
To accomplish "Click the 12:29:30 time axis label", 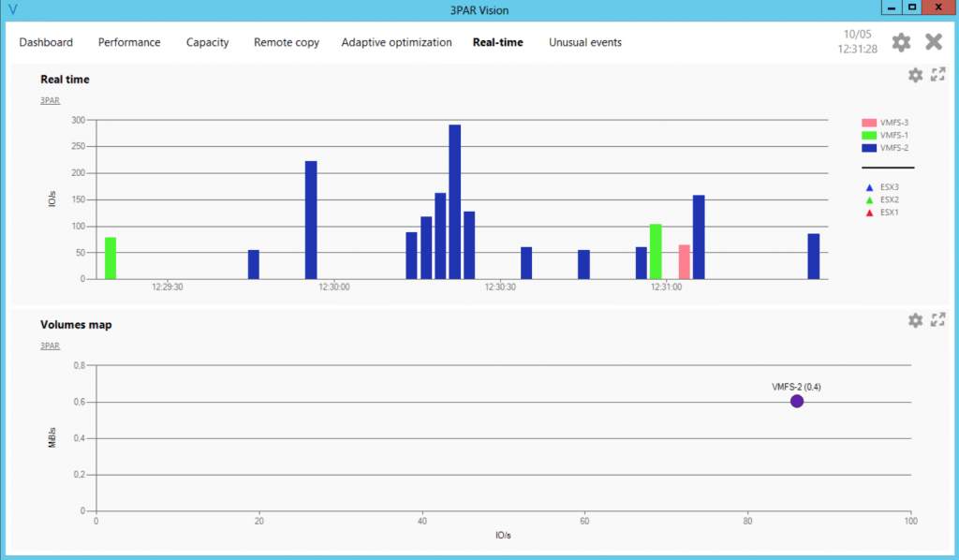I will (x=168, y=287).
